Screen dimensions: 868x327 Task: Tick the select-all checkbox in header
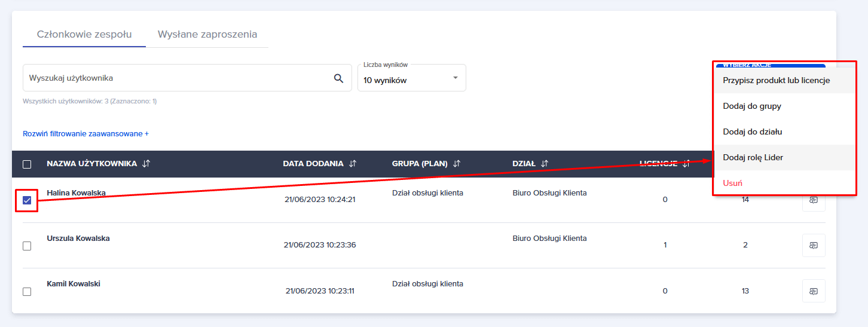coord(27,164)
